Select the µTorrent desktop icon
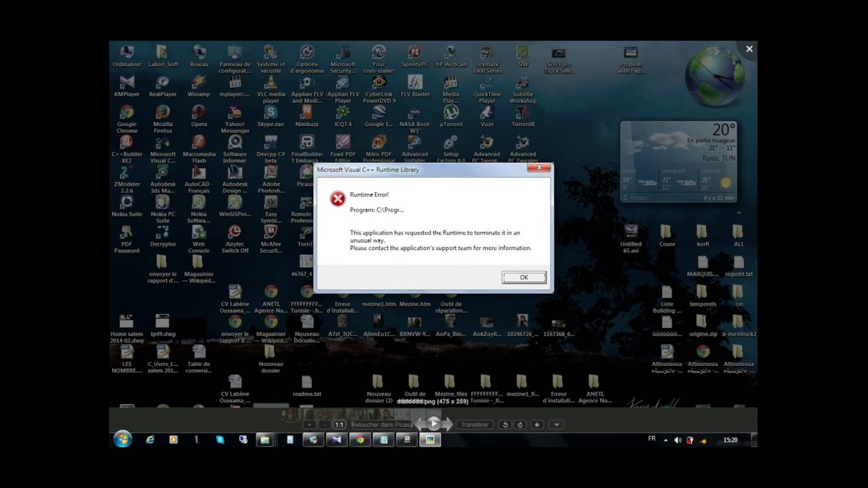868x488 pixels. (x=450, y=117)
